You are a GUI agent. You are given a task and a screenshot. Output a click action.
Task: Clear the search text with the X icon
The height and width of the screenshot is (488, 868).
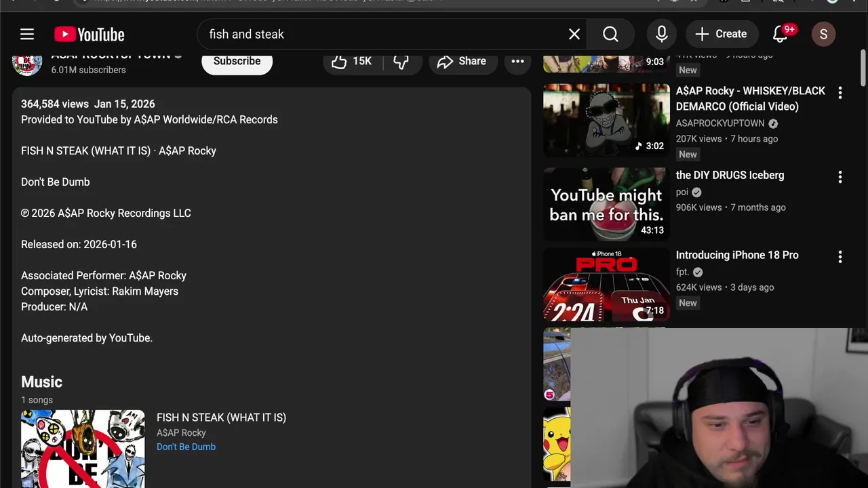[x=574, y=34]
